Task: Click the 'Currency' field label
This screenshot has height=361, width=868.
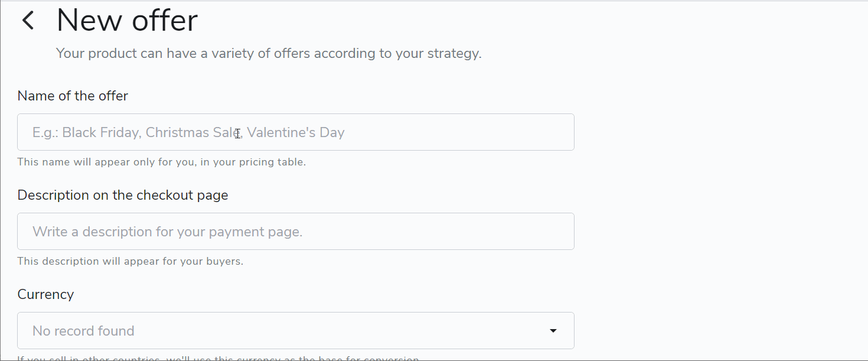Action: click(45, 294)
